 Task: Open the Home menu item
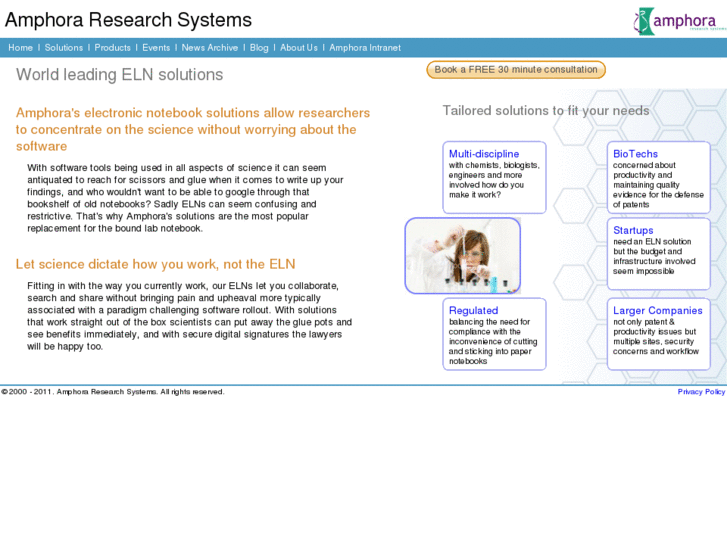pos(20,48)
